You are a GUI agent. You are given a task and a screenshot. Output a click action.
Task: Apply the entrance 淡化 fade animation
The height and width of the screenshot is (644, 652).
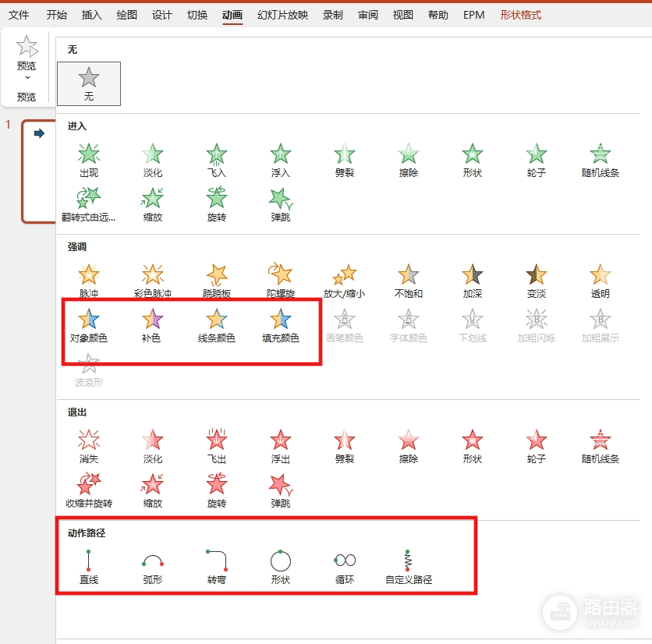(153, 161)
